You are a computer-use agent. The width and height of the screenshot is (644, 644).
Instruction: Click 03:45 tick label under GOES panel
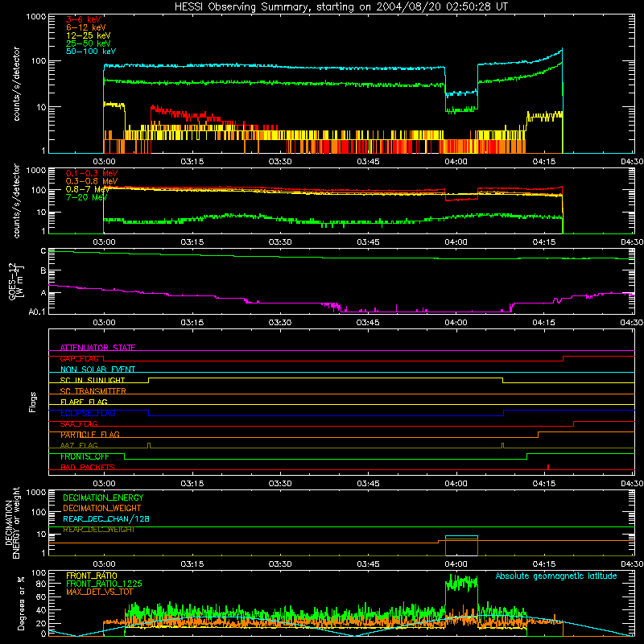pos(368,323)
